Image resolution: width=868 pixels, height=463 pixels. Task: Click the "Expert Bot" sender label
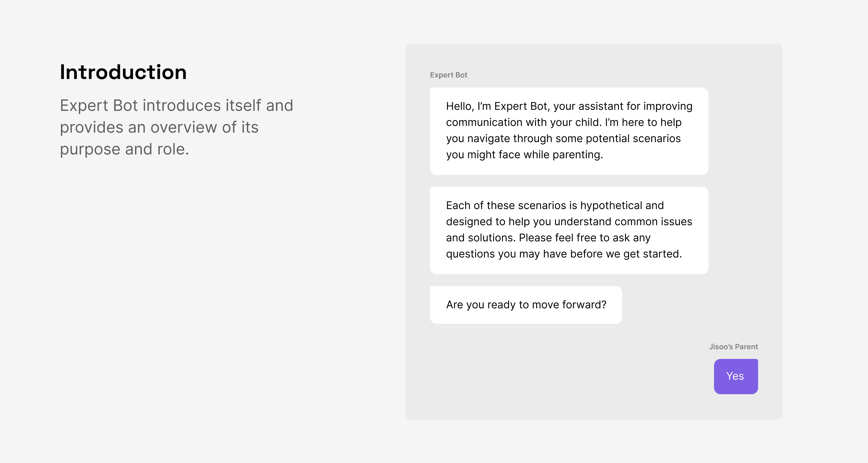448,75
